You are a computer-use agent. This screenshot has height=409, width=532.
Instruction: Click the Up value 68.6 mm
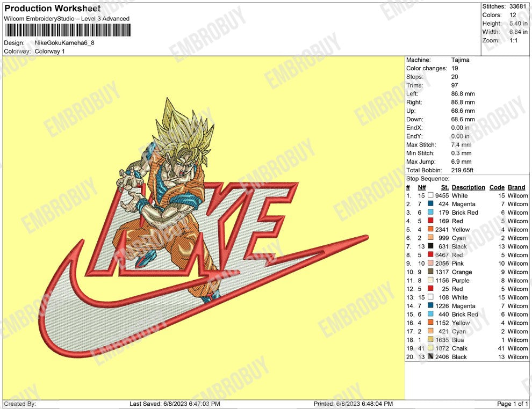463,111
